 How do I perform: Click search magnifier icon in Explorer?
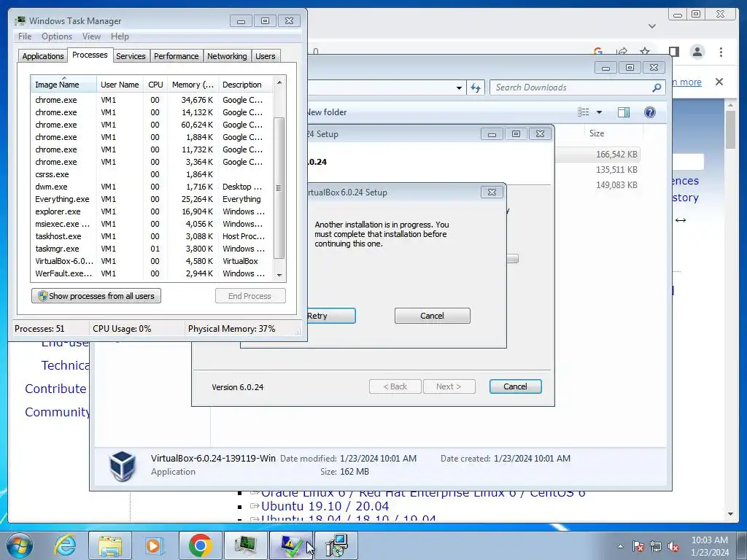click(657, 87)
